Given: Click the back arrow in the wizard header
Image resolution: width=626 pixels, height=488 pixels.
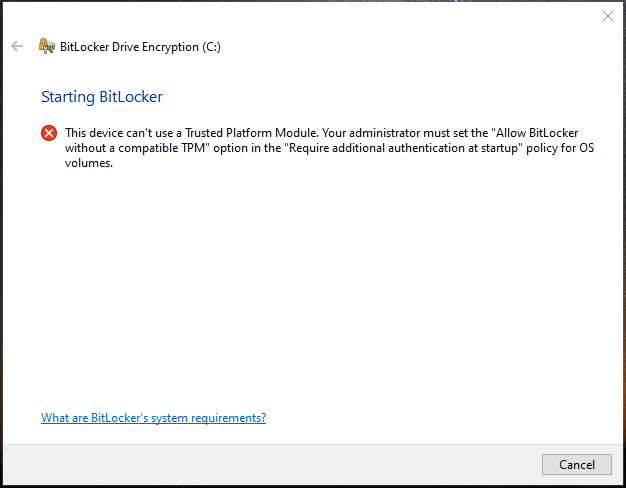Looking at the screenshot, I should [17, 46].
